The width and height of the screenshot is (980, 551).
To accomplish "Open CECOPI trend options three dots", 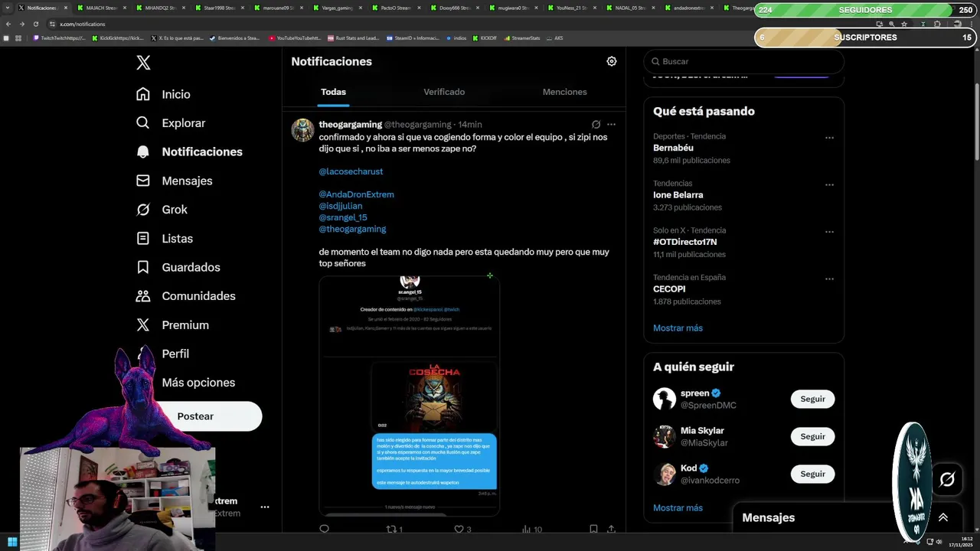I will point(829,279).
